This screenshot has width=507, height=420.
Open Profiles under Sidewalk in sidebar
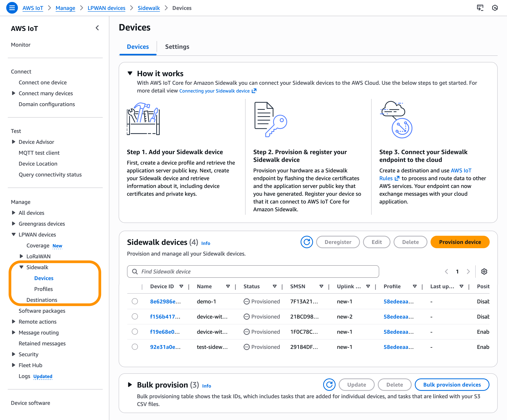click(43, 289)
